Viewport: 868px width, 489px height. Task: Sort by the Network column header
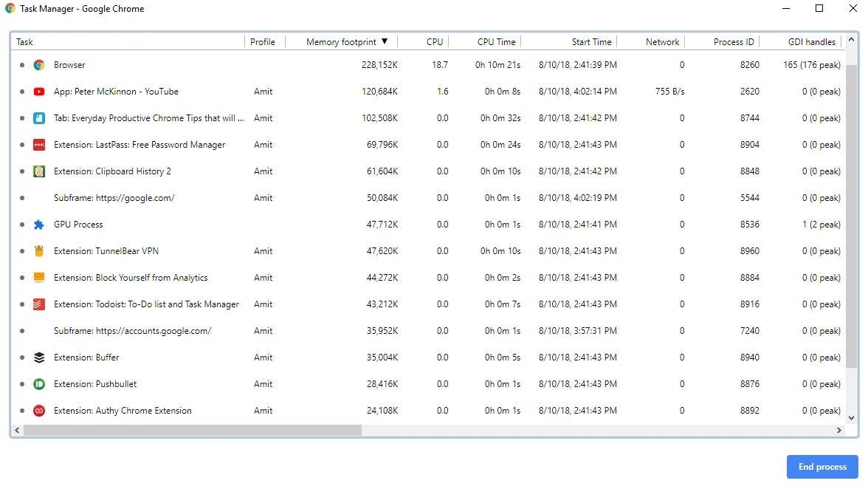pyautogui.click(x=663, y=42)
